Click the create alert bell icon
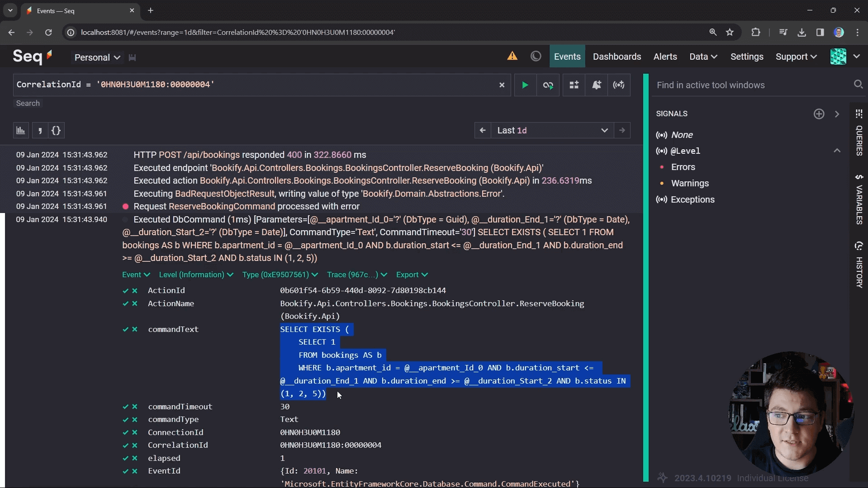 point(597,85)
